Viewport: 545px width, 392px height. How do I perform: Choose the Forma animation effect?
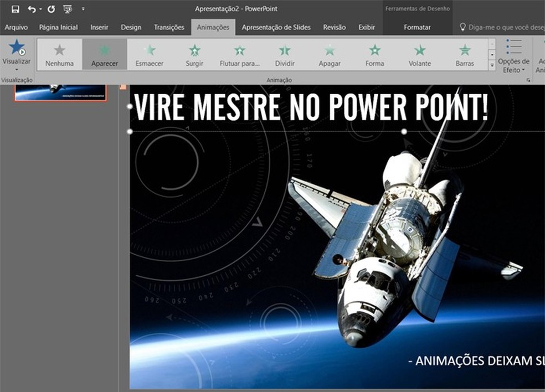pos(375,54)
